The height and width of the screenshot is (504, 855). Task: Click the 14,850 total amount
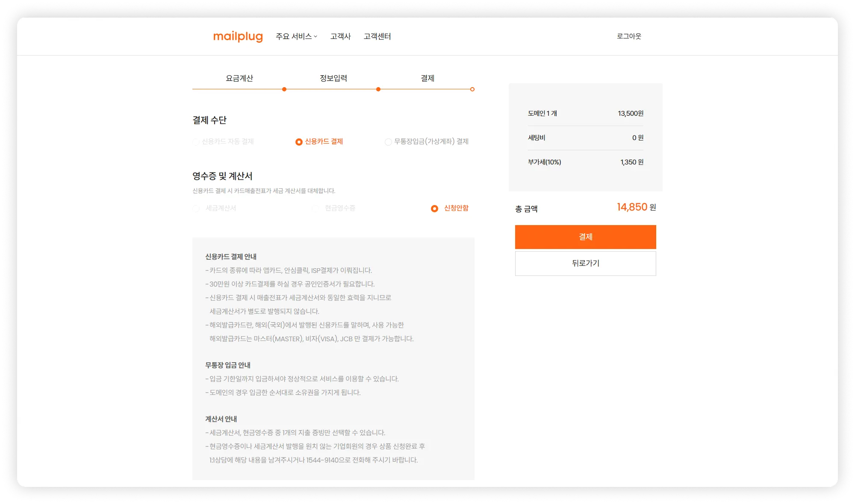tap(632, 207)
